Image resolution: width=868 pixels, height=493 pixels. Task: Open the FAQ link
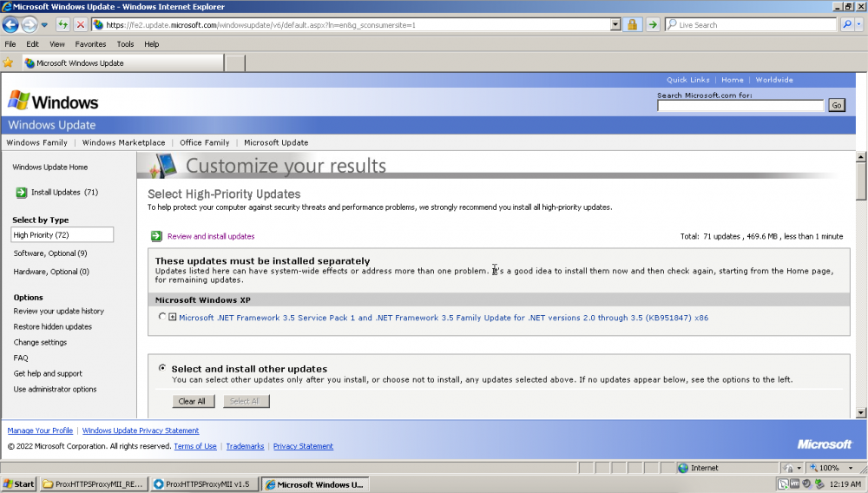pos(21,358)
